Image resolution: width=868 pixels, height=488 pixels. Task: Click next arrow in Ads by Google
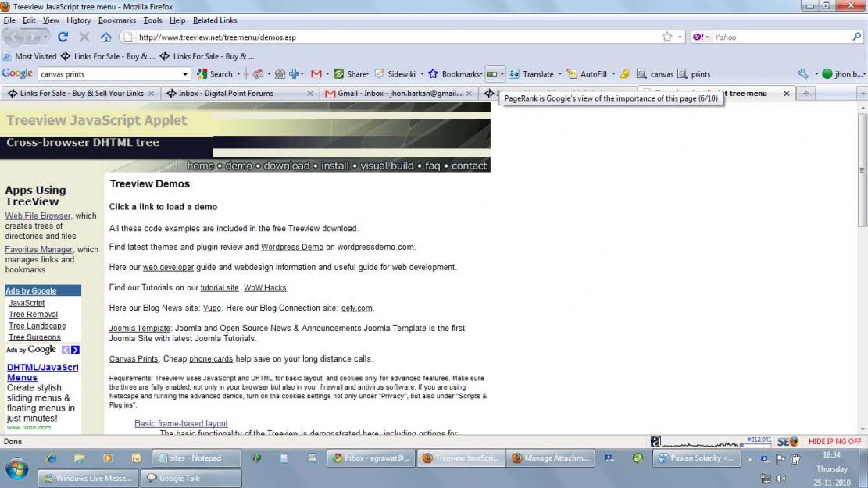[75, 350]
